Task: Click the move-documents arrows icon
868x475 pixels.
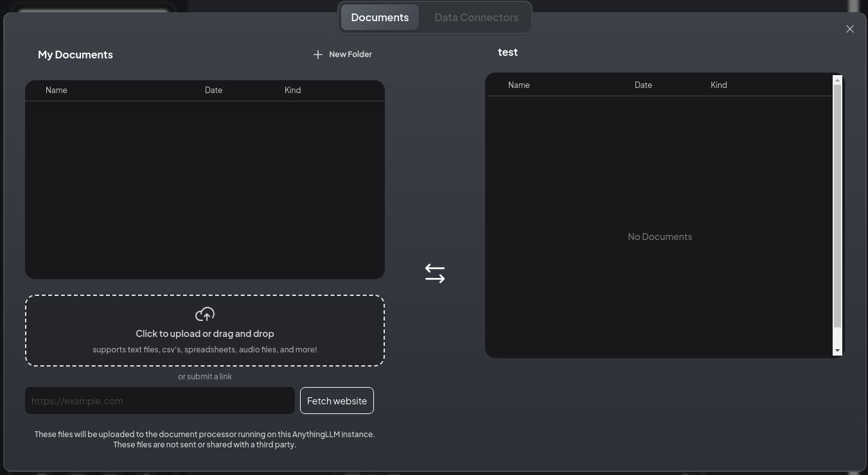Action: pos(435,273)
